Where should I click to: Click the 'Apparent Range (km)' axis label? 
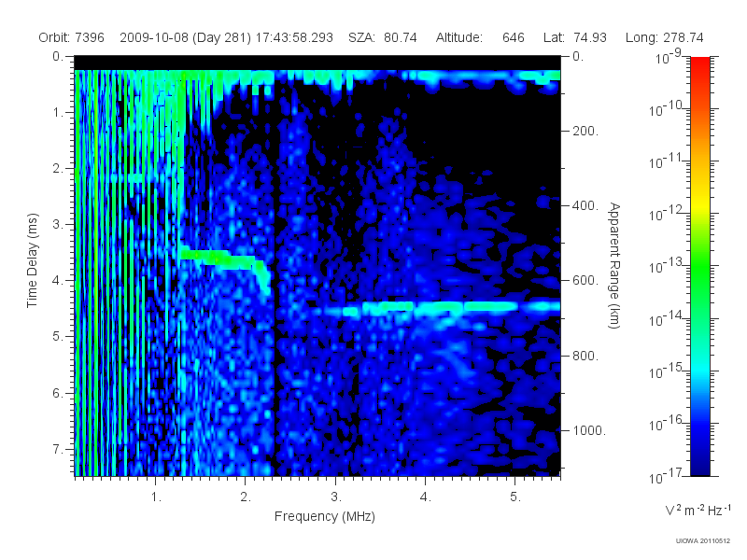click(x=614, y=265)
